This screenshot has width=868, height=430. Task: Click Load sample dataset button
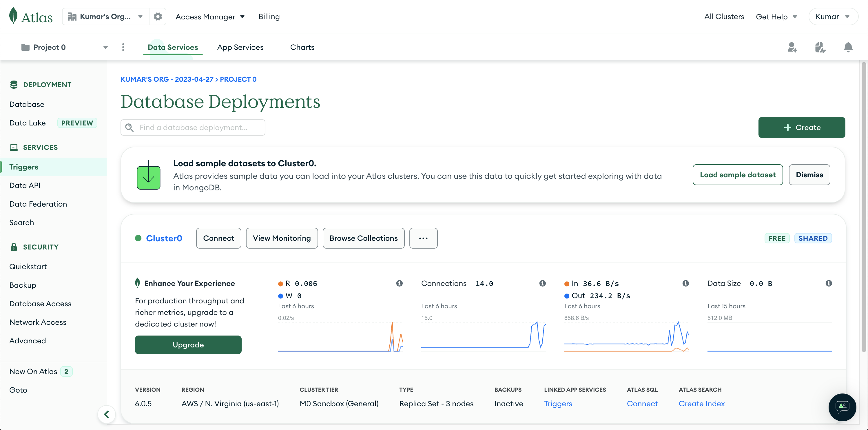738,174
